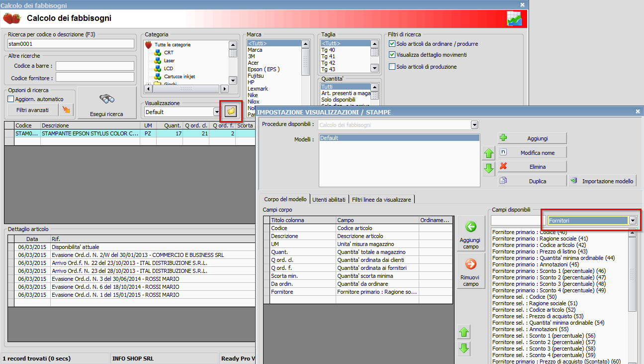Image resolution: width=644 pixels, height=364 pixels.
Task: Select Fornitore primario : Annotazioni (45)
Action: click(536, 264)
